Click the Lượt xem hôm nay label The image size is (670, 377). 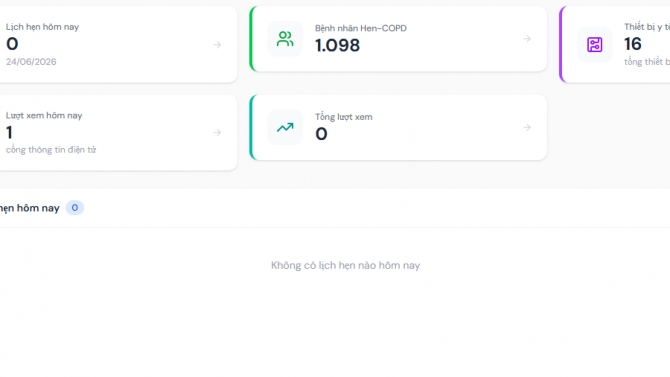(44, 115)
